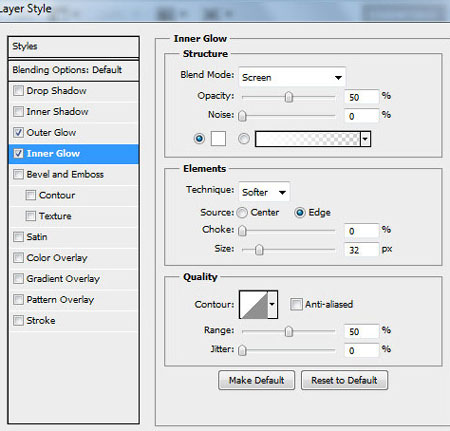The height and width of the screenshot is (431, 450).
Task: Open the Blend Mode Screen dropdown
Action: coord(292,77)
